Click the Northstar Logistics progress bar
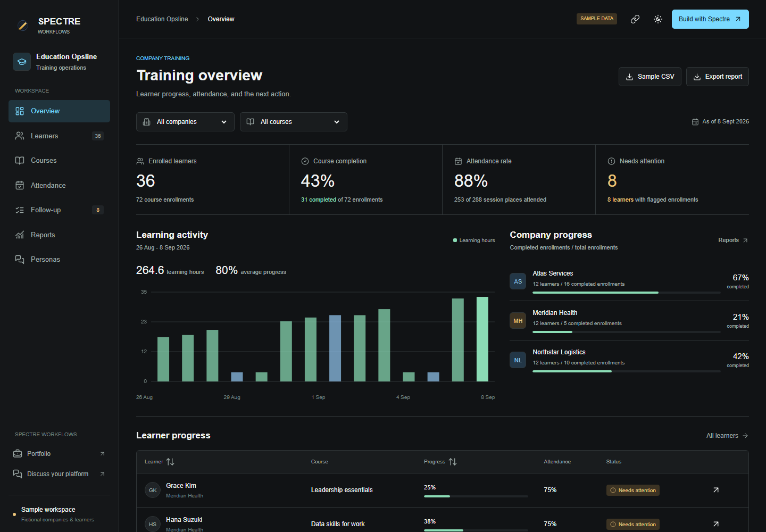The width and height of the screenshot is (766, 532). (627, 371)
